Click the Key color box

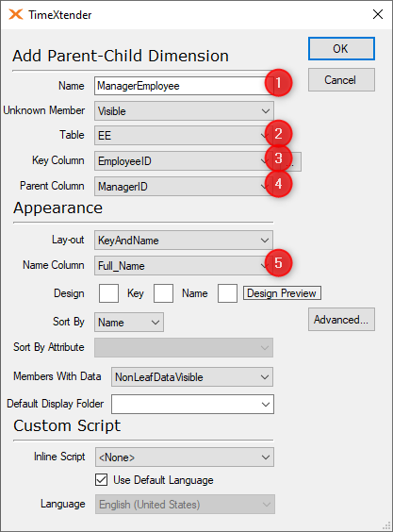[x=163, y=293]
